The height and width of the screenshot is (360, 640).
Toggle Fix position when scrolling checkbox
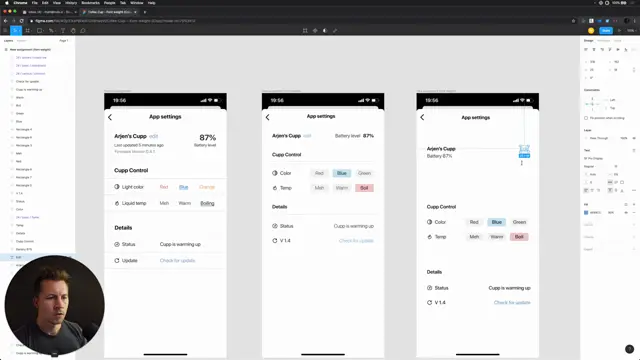coord(586,118)
